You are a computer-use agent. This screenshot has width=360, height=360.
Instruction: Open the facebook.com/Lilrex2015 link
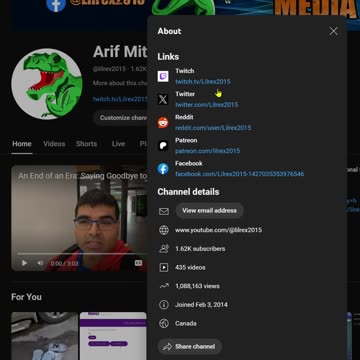(x=239, y=174)
